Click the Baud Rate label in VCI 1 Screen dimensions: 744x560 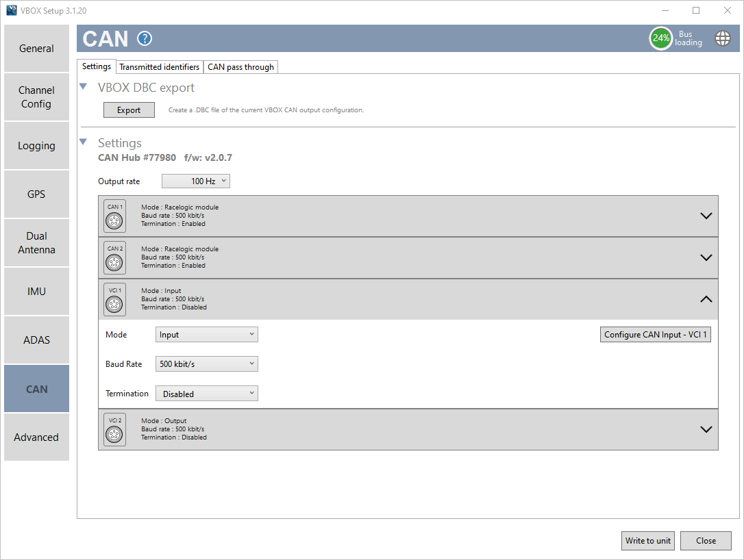123,364
